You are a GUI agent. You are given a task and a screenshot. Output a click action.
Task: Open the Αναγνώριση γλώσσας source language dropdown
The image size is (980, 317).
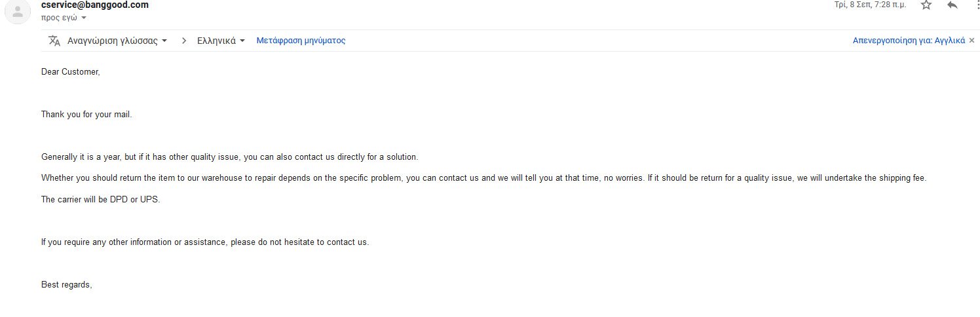click(x=117, y=41)
